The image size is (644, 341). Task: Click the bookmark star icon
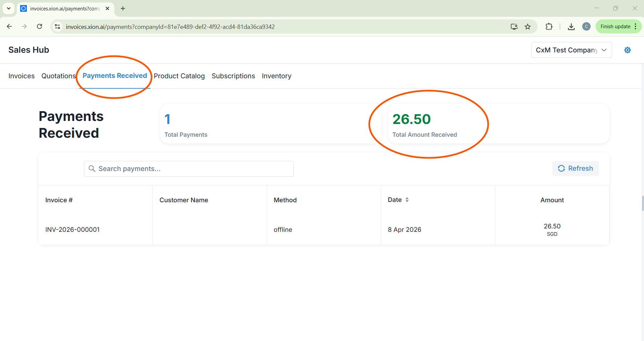tap(528, 27)
